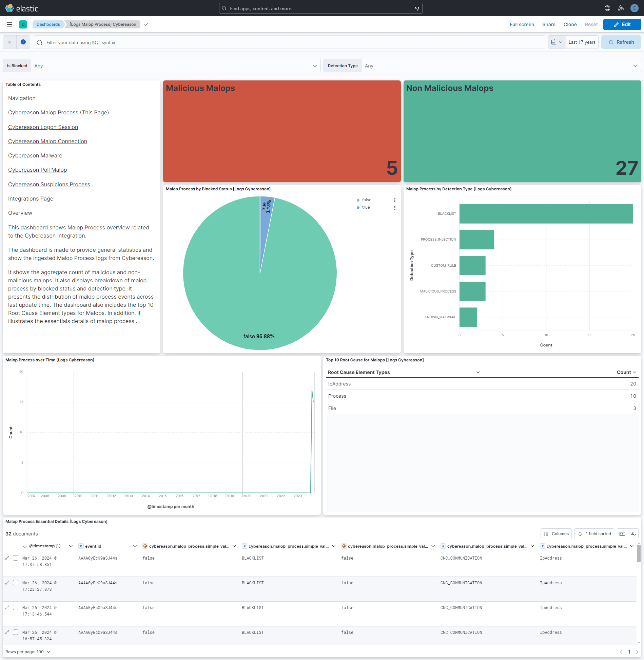The width and height of the screenshot is (644, 660).
Task: Open the filter options icon beside KQL bar
Action: pos(9,42)
